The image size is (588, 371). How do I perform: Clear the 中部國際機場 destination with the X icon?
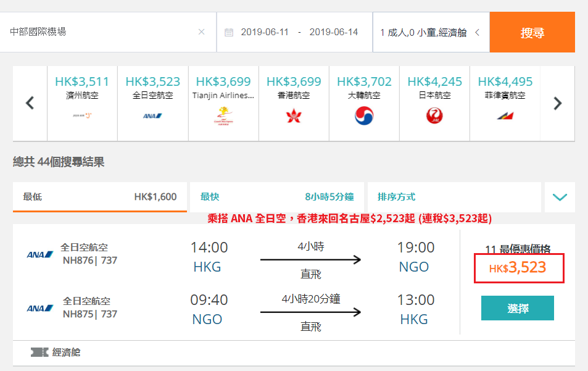pyautogui.click(x=201, y=32)
